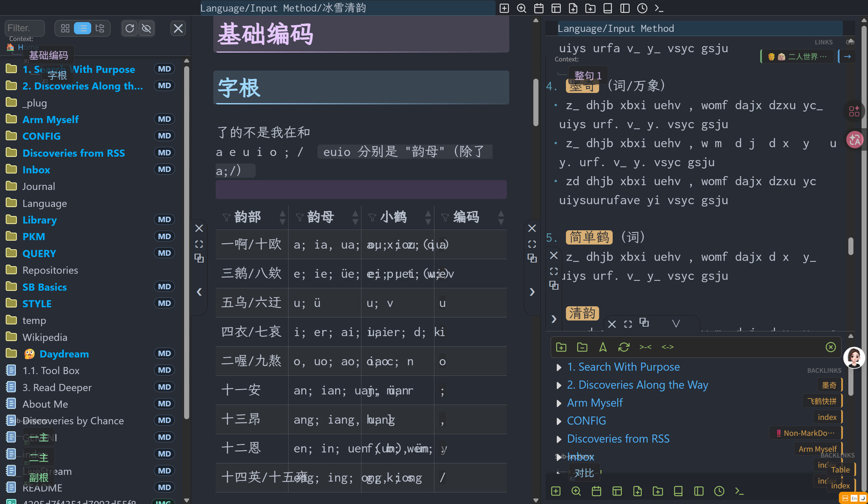Screen dimensions: 868x504
Task: Switch file panel to folder tree view
Action: pos(100,28)
